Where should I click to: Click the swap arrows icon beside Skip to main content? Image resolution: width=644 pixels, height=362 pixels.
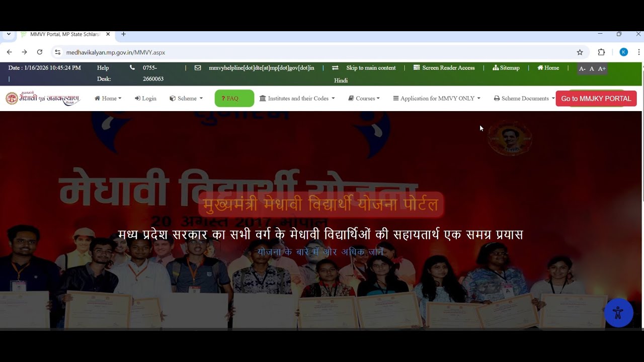coord(335,68)
